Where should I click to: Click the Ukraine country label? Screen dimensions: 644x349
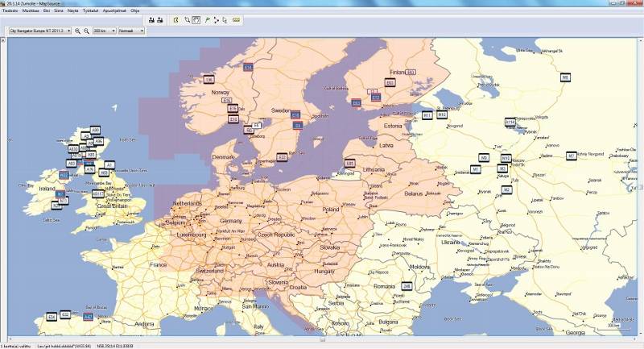point(450,242)
